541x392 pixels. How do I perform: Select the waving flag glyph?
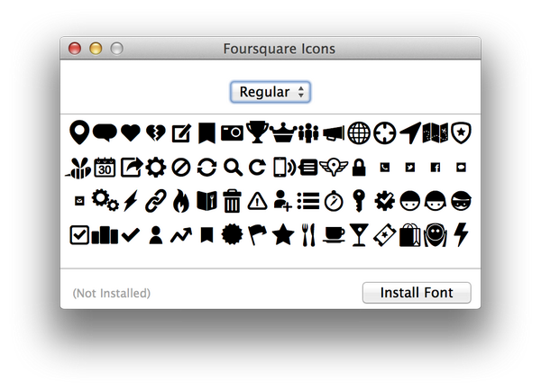[257, 235]
